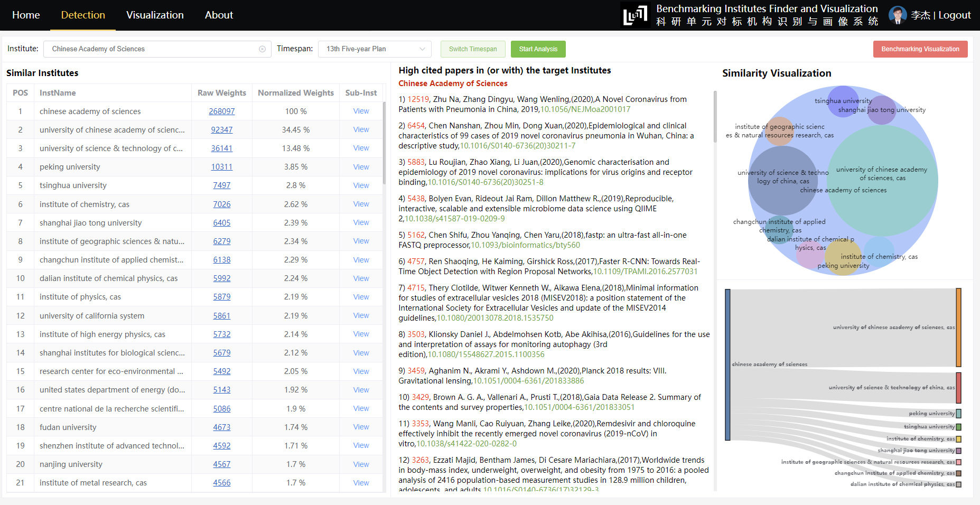This screenshot has height=505, width=980.
Task: Open raw weight 5143 link
Action: 222,390
